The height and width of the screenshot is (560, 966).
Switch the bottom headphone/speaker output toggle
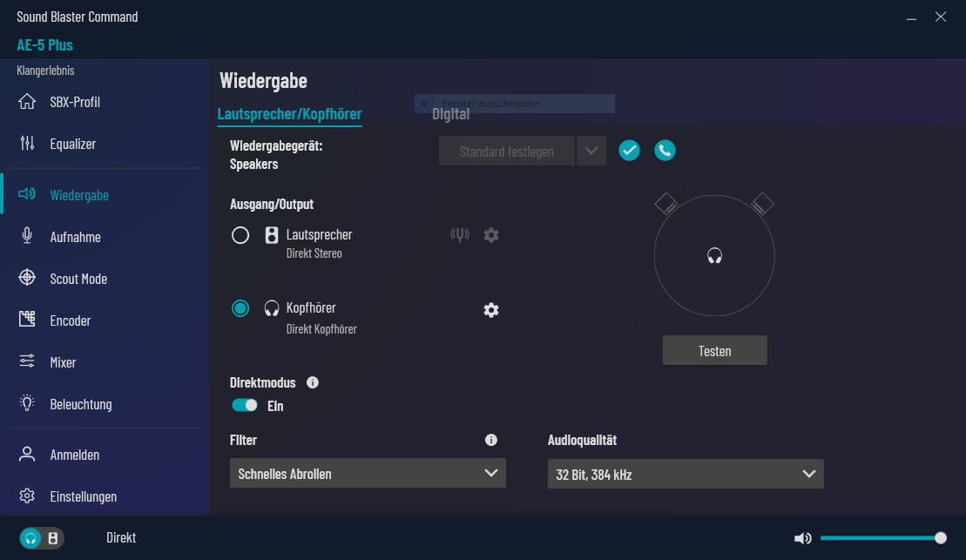click(x=42, y=538)
